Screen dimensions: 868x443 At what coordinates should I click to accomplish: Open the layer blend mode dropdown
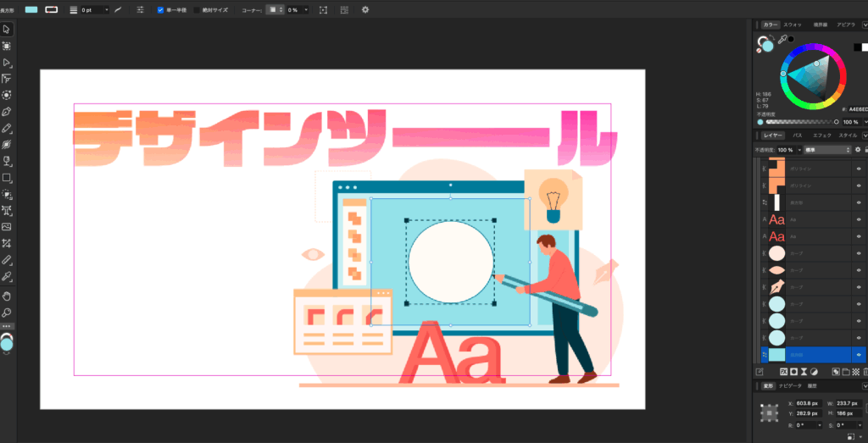tap(826, 150)
